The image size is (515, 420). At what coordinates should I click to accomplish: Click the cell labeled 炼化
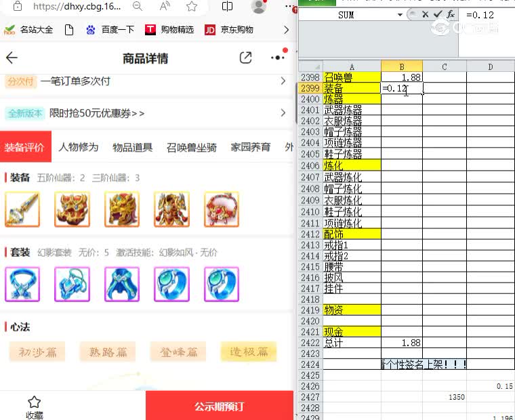[x=352, y=165]
